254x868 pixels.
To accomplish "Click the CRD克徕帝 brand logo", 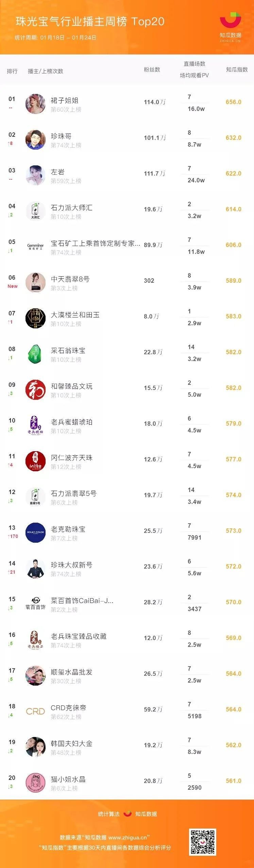I will (x=35, y=711).
